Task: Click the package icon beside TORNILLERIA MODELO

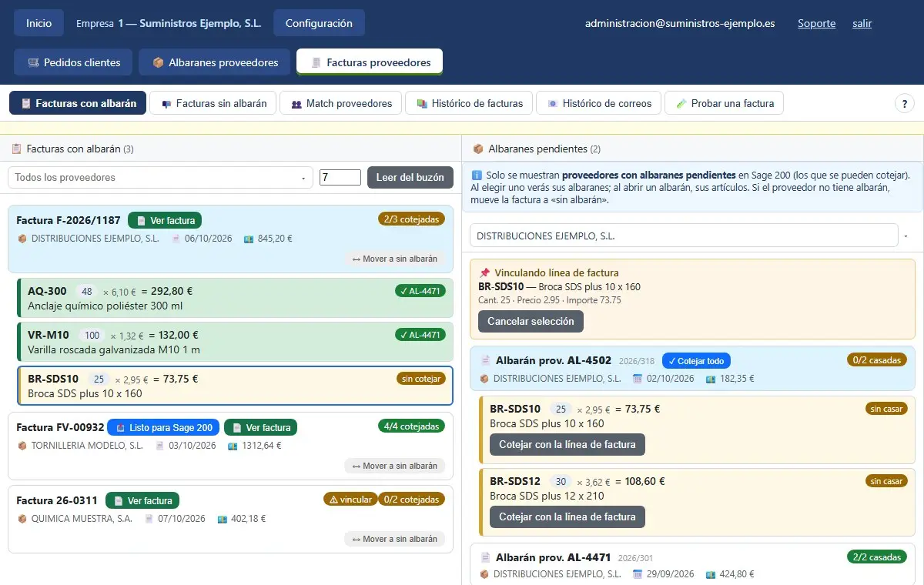Action: point(22,446)
